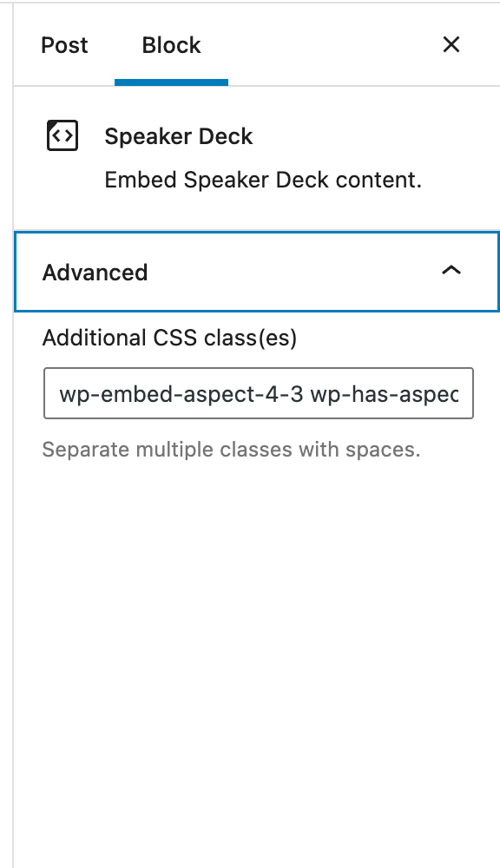500x868 pixels.
Task: Close the settings sidebar with the X
Action: pos(451,44)
